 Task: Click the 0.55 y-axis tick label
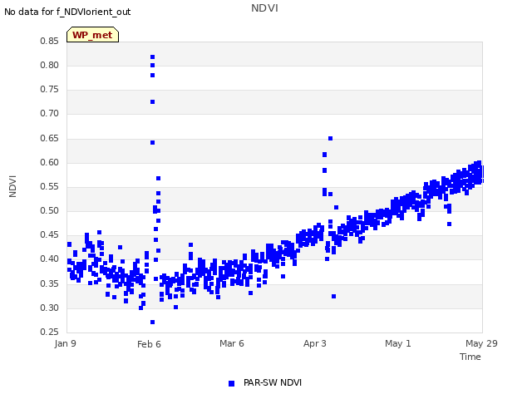click(x=50, y=186)
